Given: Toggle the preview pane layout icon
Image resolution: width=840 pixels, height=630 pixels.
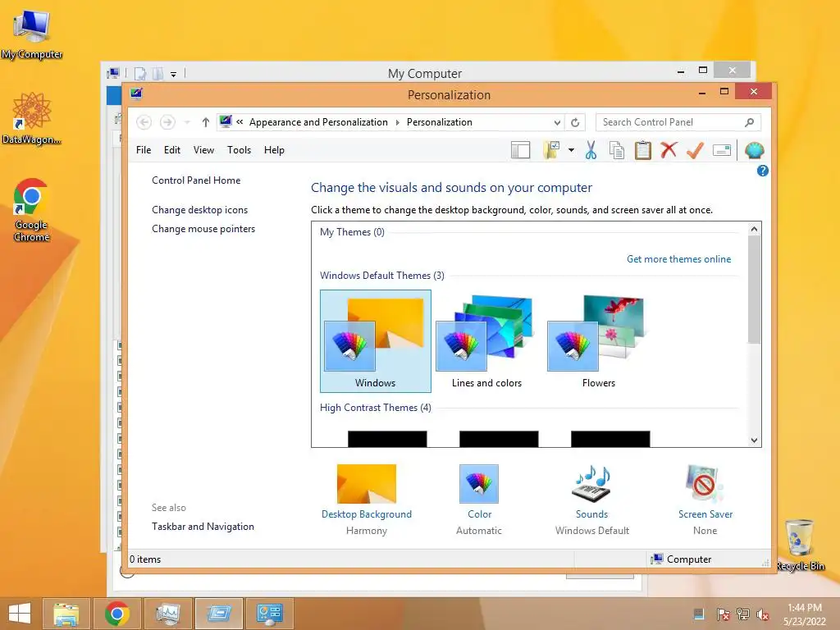Looking at the screenshot, I should point(520,151).
